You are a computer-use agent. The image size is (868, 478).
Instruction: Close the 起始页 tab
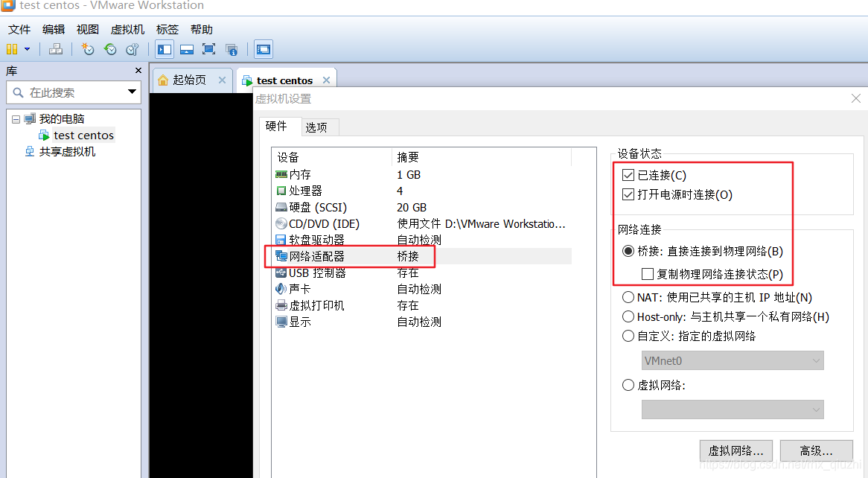point(222,80)
